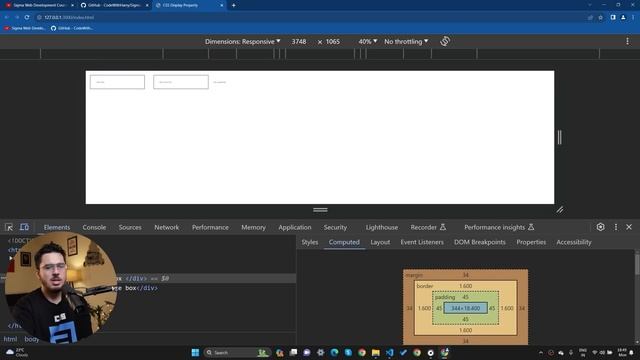
Task: Click the content box 344×18.400 in box model
Action: tap(465, 308)
